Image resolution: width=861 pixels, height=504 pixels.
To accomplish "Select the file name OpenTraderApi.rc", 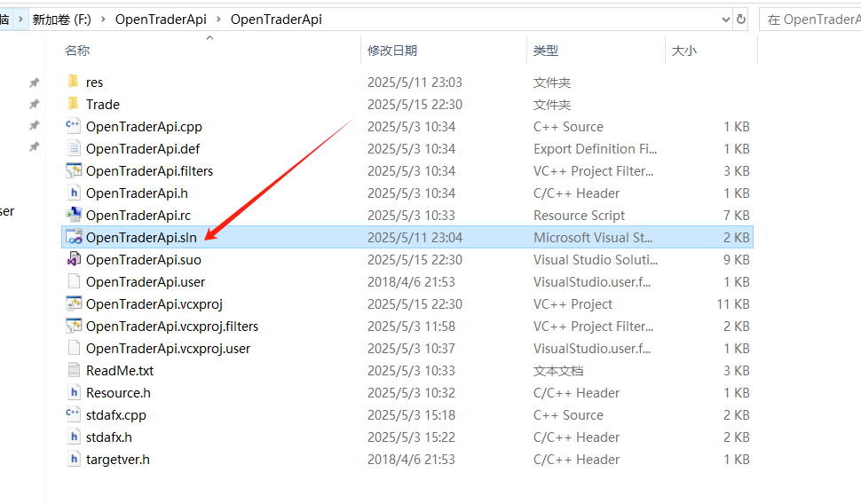I will pyautogui.click(x=138, y=216).
